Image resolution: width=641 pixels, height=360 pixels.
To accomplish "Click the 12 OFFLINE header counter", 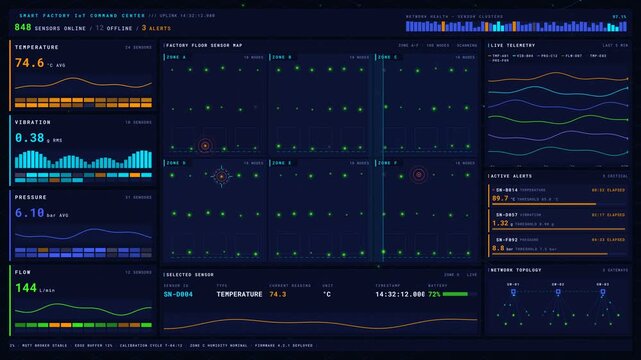I will [x=114, y=28].
